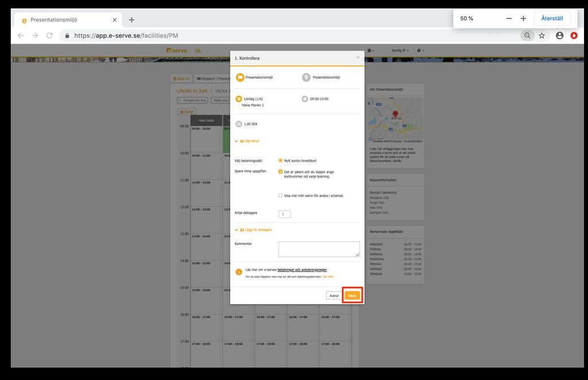This screenshot has height=380, width=588.
Task: Open the globe language dropdown
Action: tap(421, 51)
